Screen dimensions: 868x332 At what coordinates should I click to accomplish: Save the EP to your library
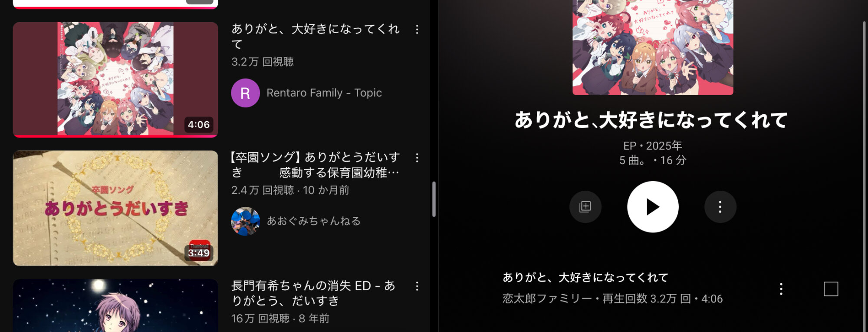(x=585, y=207)
